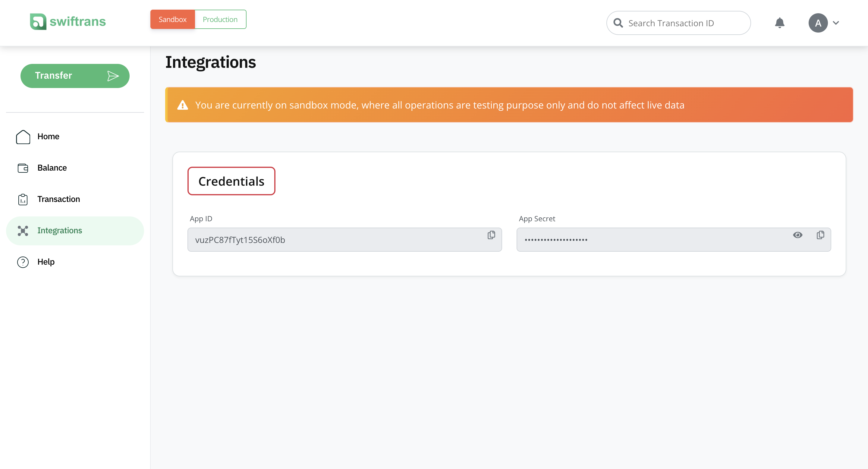Open notifications via the bell icon
This screenshot has height=469, width=868.
click(x=780, y=23)
